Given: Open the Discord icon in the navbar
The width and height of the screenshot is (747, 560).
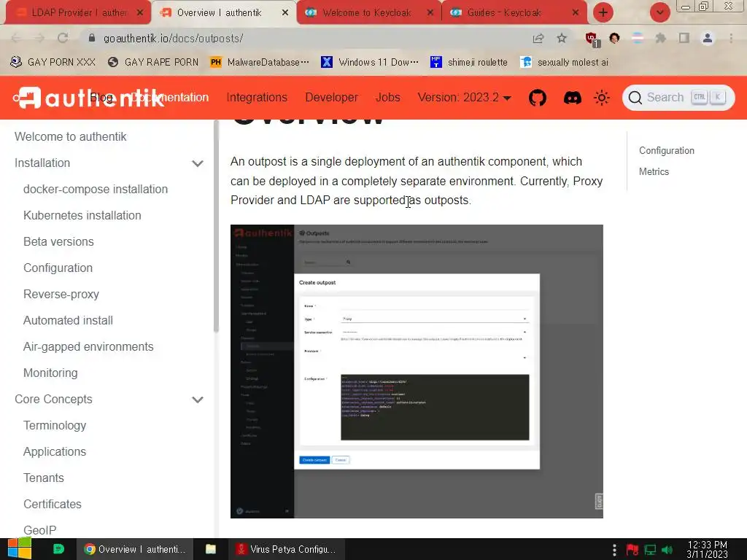Looking at the screenshot, I should tap(572, 98).
